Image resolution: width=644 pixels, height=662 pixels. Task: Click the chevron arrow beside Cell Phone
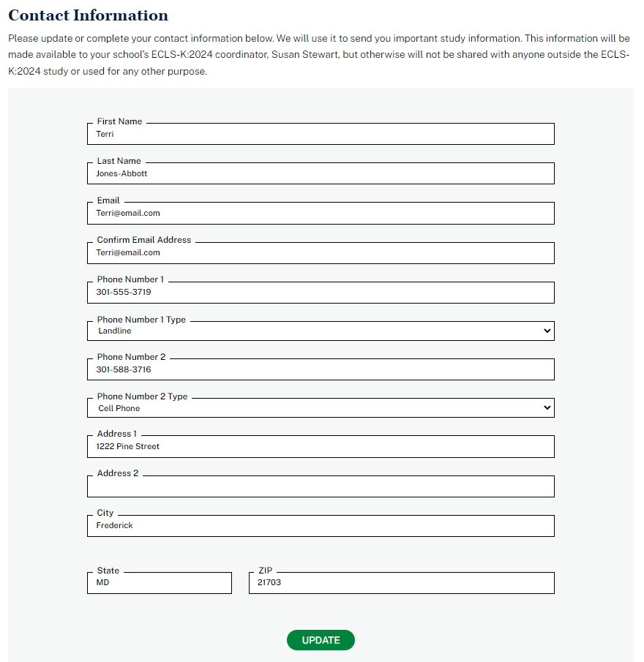point(547,408)
